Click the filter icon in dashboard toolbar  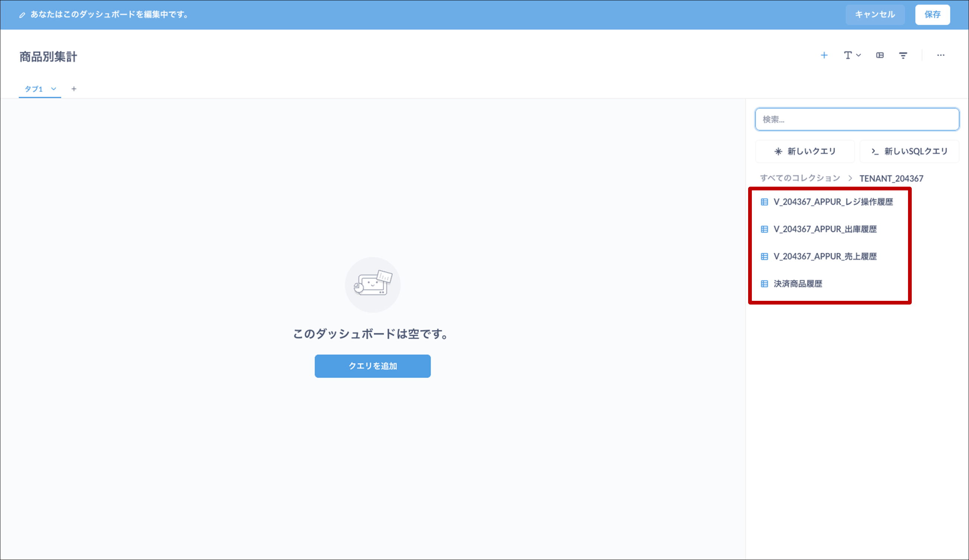tap(903, 55)
